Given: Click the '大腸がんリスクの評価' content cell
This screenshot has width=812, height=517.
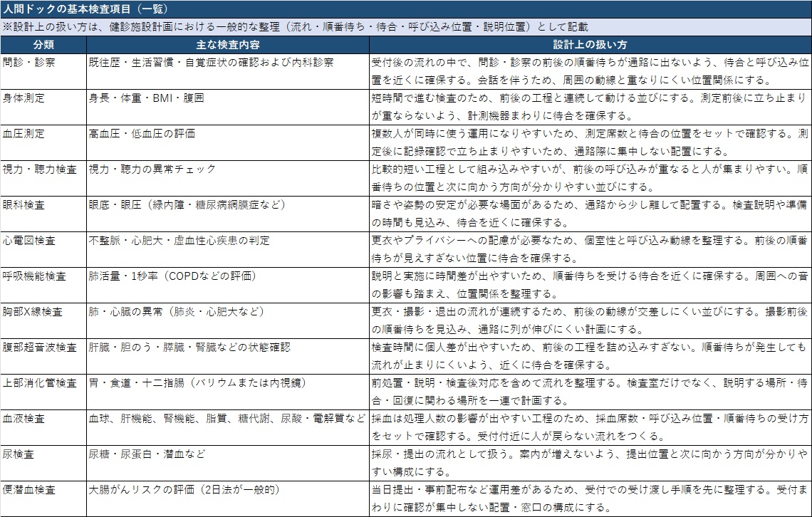Looking at the screenshot, I should (183, 489).
